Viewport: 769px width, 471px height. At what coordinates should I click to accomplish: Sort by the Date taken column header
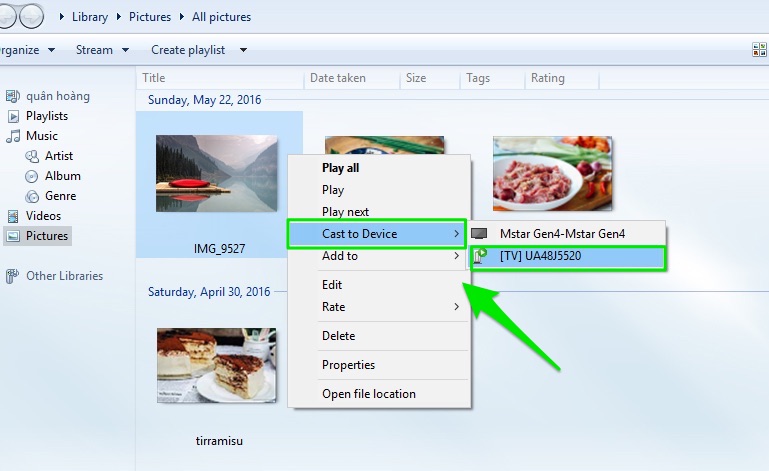pyautogui.click(x=338, y=78)
